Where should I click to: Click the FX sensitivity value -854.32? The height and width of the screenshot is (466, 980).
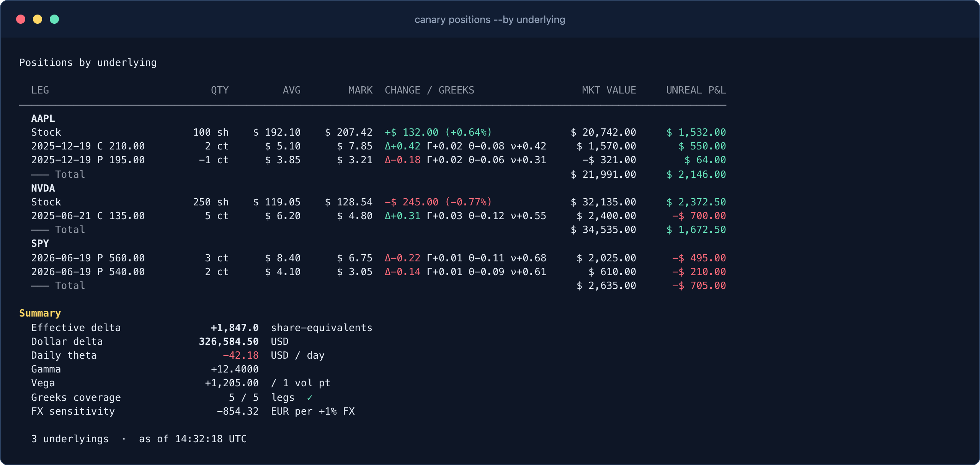[238, 411]
